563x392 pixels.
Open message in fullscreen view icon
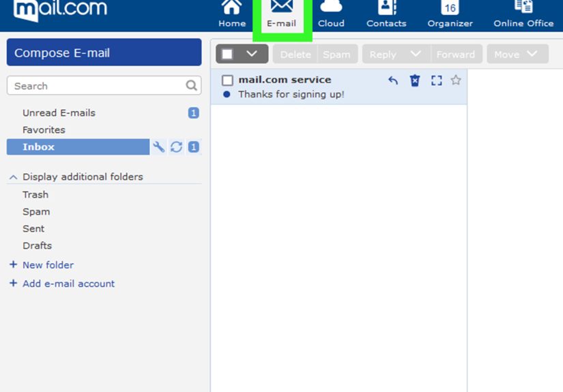pos(436,80)
